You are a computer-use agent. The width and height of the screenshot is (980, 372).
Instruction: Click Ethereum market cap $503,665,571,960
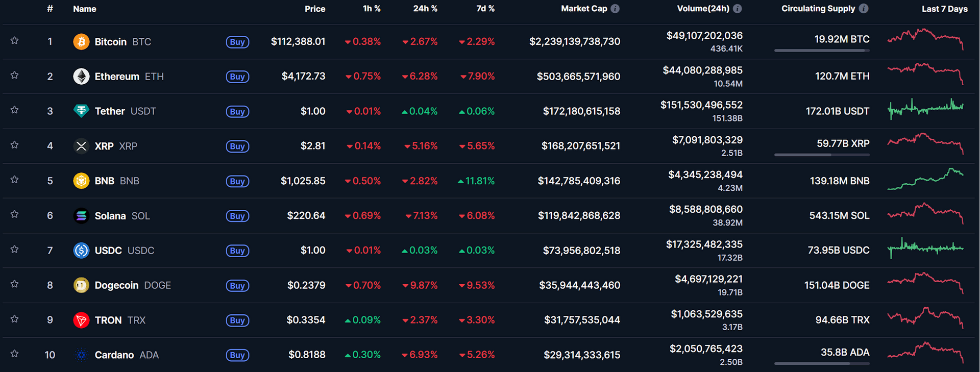tap(578, 77)
